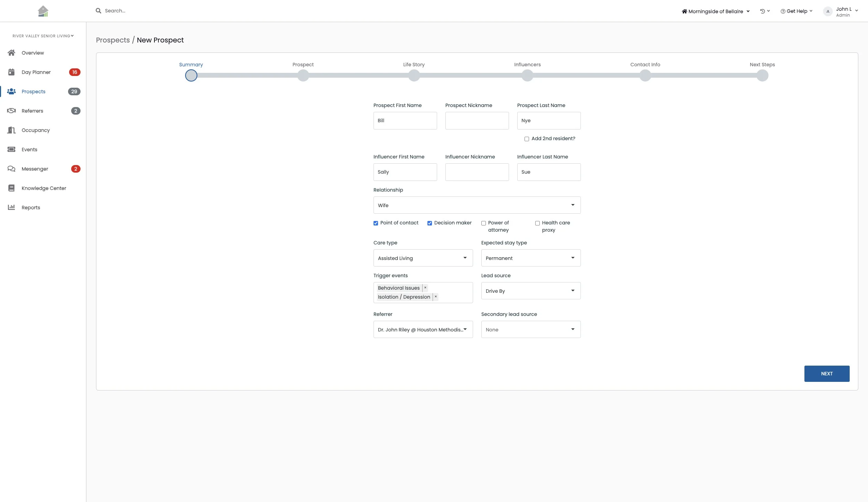
Task: Click the Influencer Nickname field
Action: (x=477, y=172)
